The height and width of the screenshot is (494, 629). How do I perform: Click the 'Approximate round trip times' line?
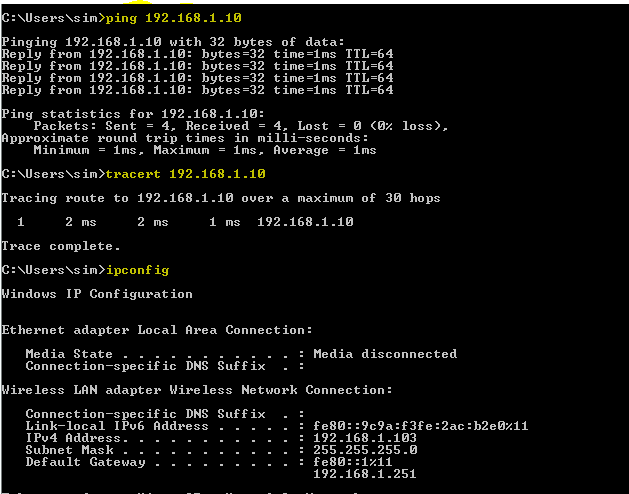[x=185, y=138]
